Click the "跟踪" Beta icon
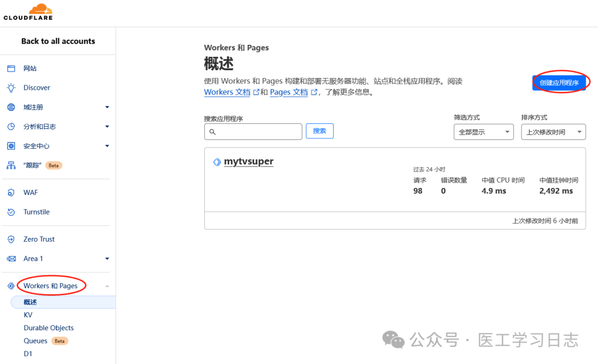This screenshot has width=598, height=364. pos(11,165)
